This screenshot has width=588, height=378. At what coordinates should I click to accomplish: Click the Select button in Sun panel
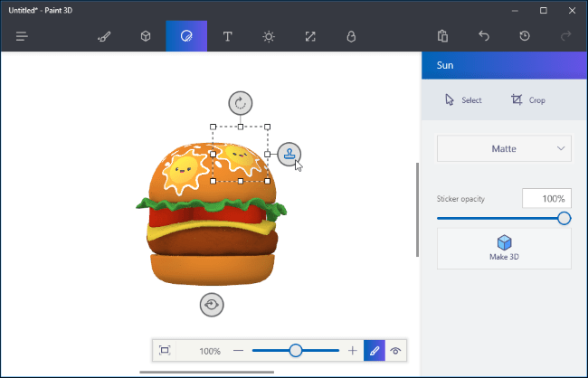[x=463, y=100]
